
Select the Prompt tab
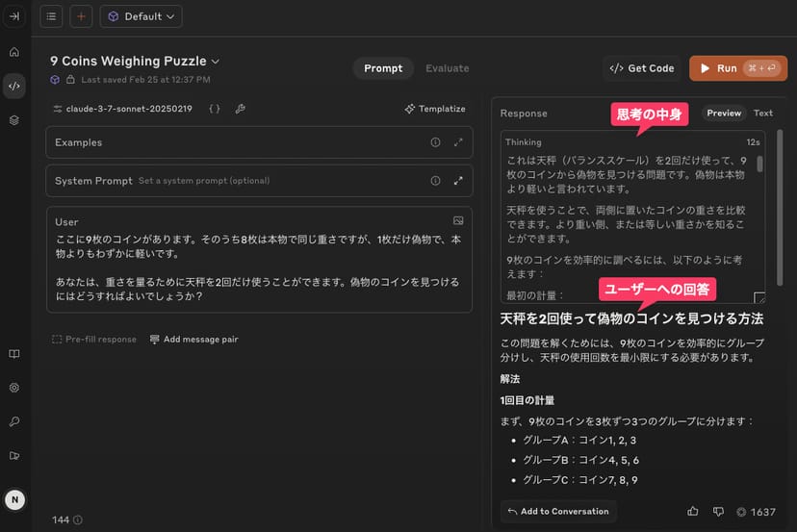tap(383, 68)
